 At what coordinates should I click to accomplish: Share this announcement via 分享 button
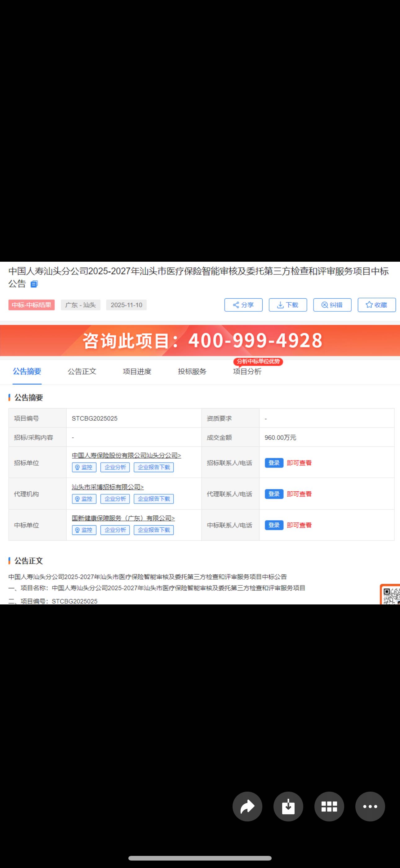(243, 305)
